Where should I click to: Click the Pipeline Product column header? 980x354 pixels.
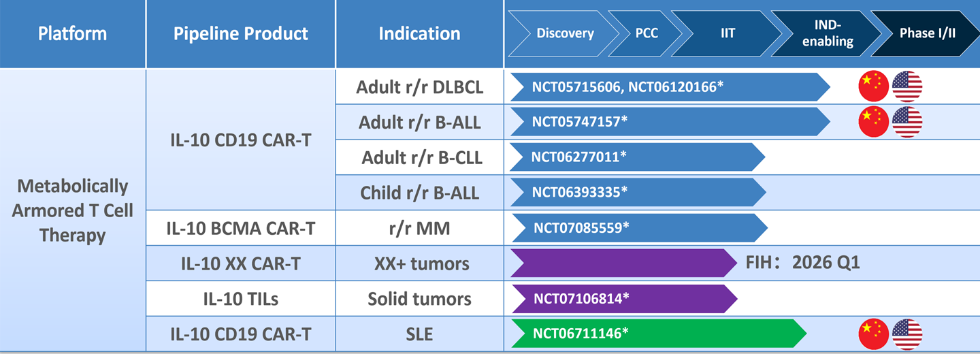click(x=240, y=33)
